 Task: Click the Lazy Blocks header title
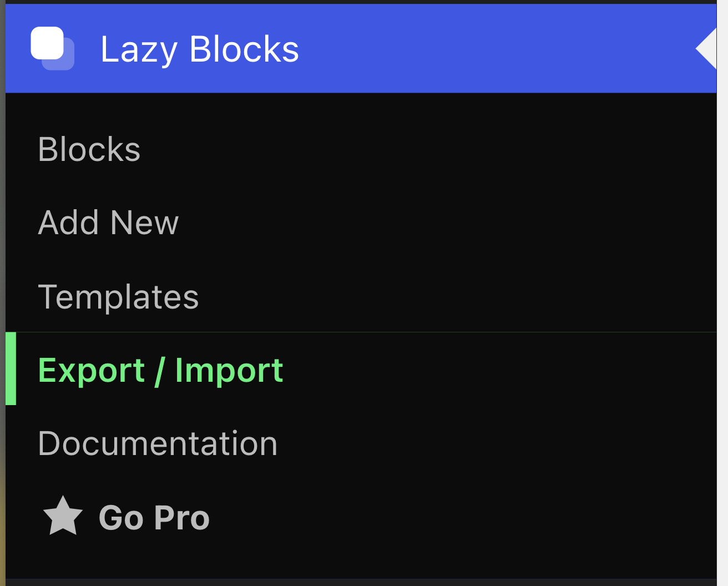[199, 49]
